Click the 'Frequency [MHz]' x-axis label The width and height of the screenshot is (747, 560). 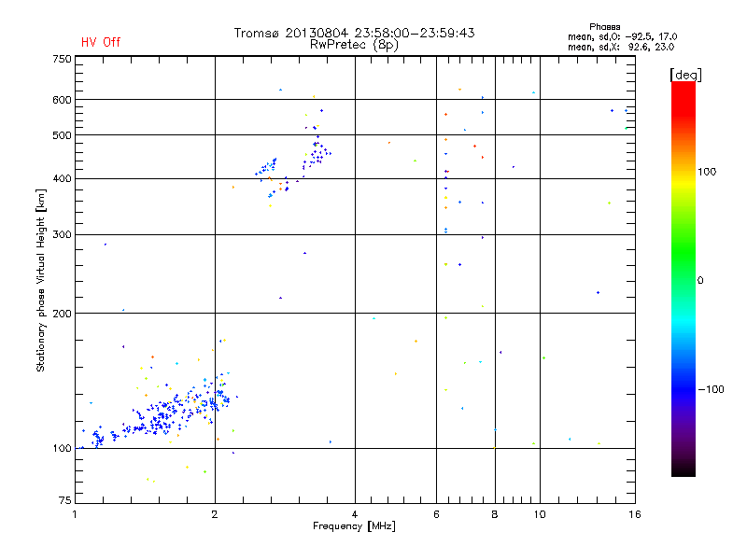(x=354, y=527)
